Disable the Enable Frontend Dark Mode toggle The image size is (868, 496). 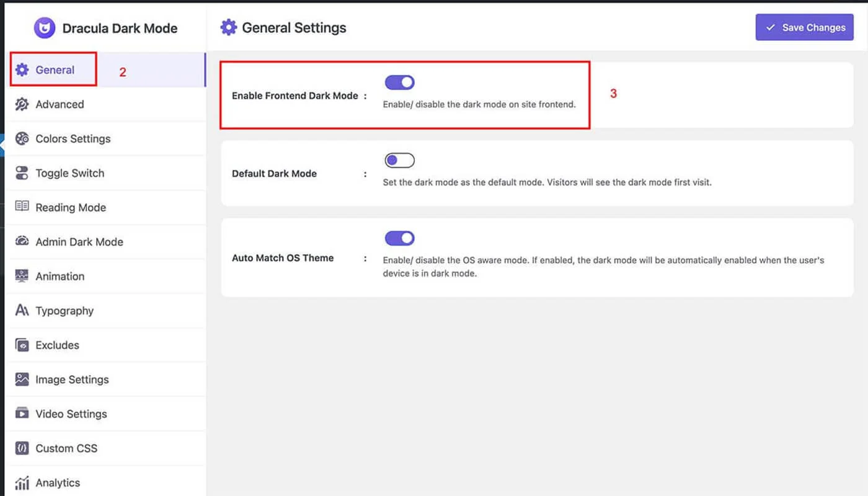pyautogui.click(x=399, y=82)
